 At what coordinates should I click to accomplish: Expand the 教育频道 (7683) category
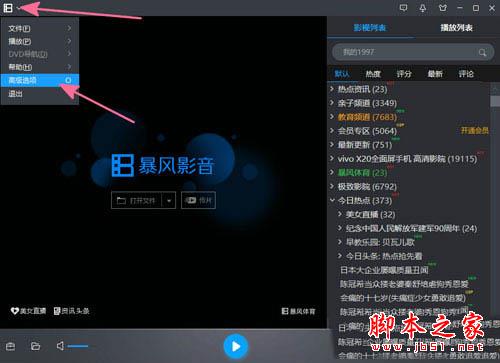(x=332, y=117)
